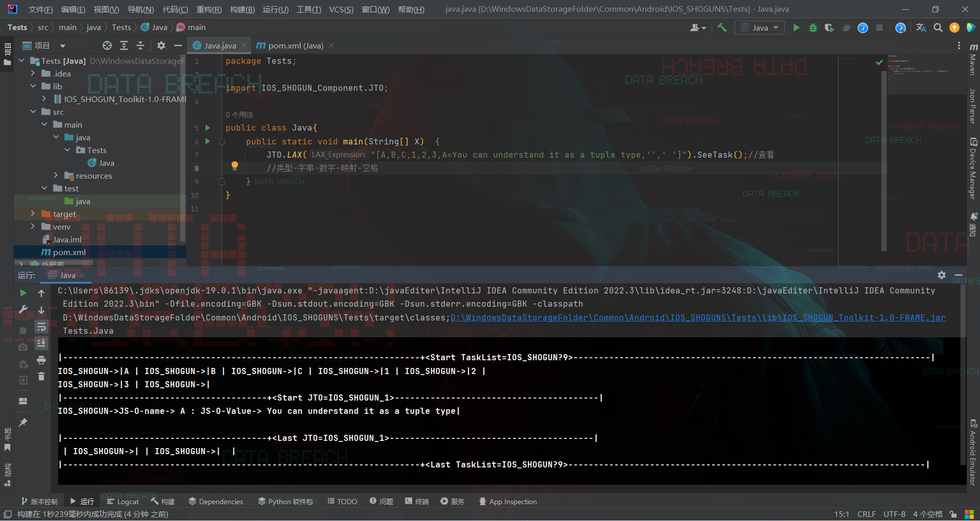
Task: Clear the console output with trash icon
Action: click(x=41, y=377)
